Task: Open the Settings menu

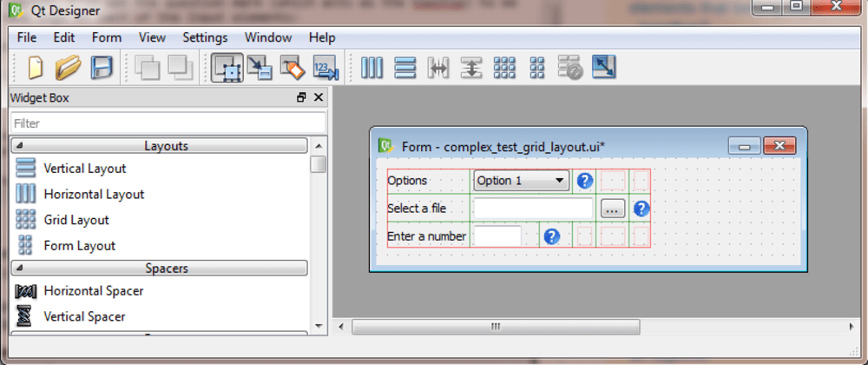Action: coord(205,37)
